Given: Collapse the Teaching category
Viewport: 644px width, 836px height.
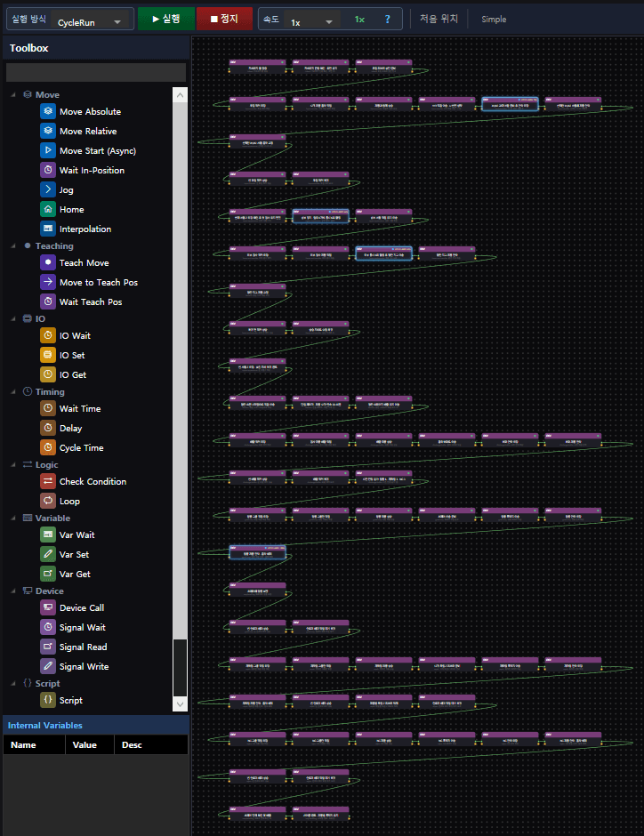Looking at the screenshot, I should tap(13, 246).
